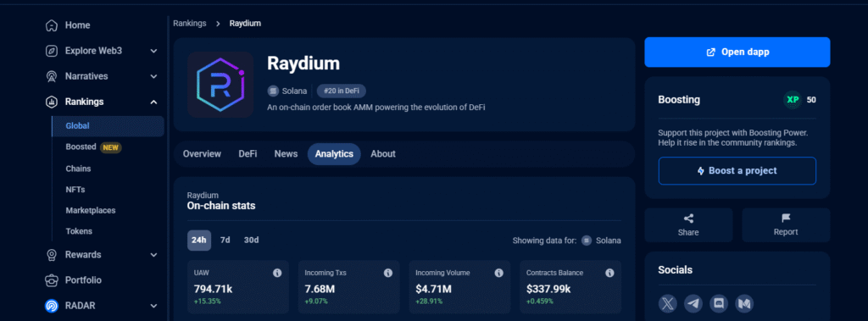Click the Contracts Balance value $337.99k
The width and height of the screenshot is (868, 321).
(548, 289)
